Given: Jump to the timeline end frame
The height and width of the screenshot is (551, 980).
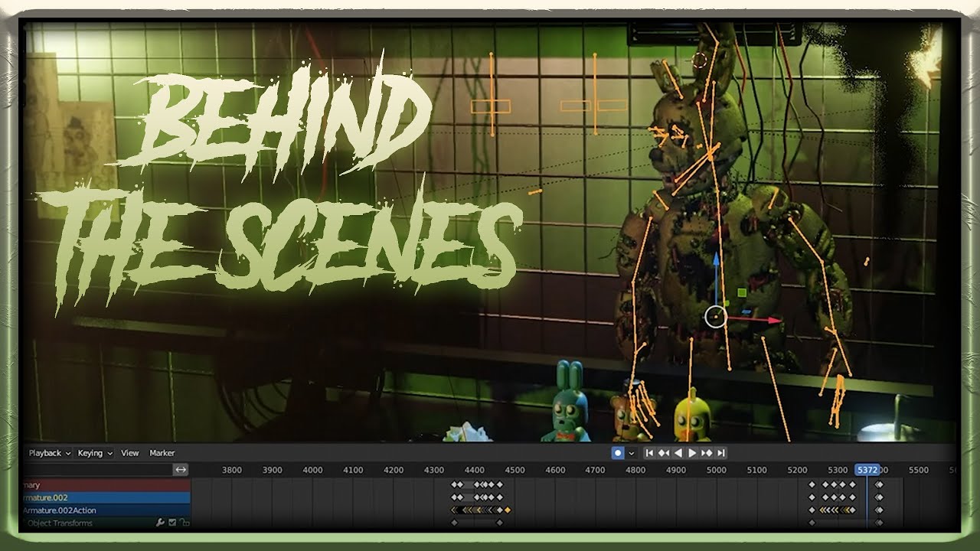Looking at the screenshot, I should click(720, 453).
